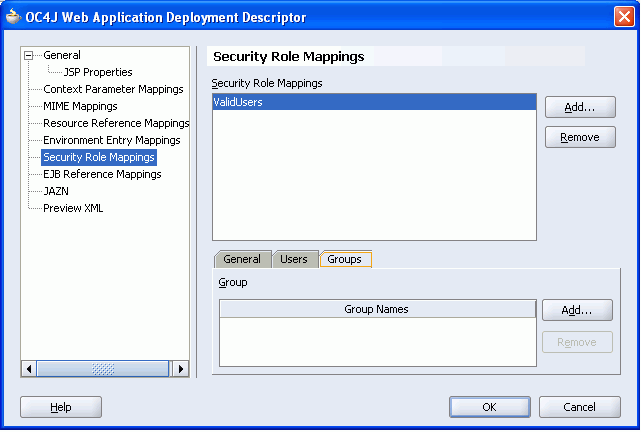Open Help for this dialog
Viewport: 641px width, 432px height.
(x=61, y=407)
